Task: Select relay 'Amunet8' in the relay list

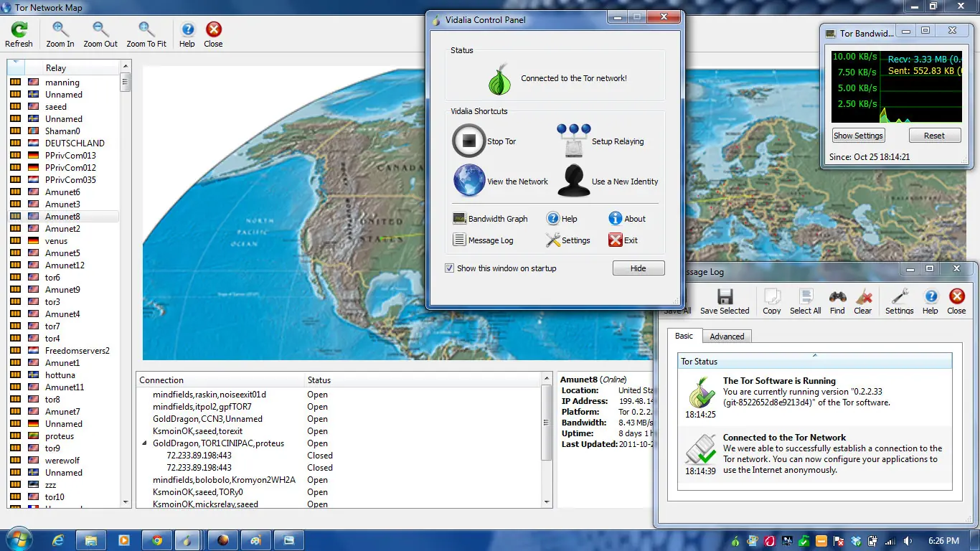Action: pyautogui.click(x=63, y=217)
